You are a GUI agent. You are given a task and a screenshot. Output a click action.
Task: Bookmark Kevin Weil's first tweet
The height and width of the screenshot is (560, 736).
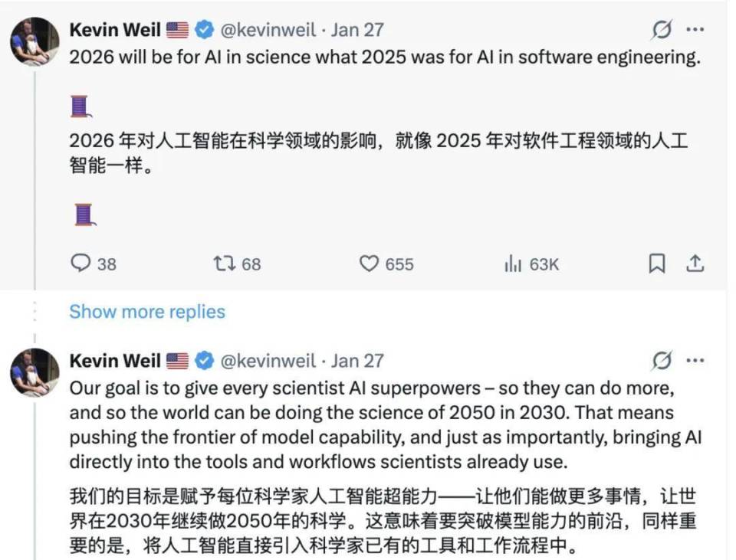(x=657, y=264)
